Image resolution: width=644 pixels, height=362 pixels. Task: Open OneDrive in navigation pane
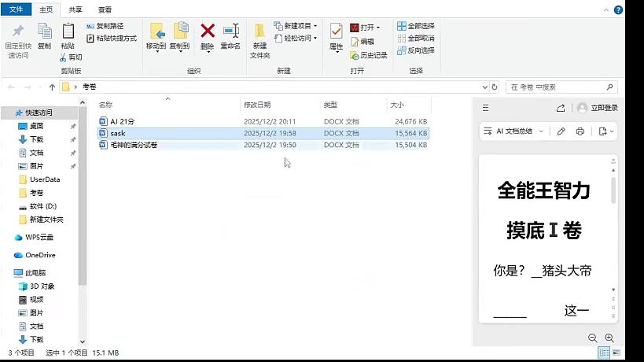(x=40, y=255)
